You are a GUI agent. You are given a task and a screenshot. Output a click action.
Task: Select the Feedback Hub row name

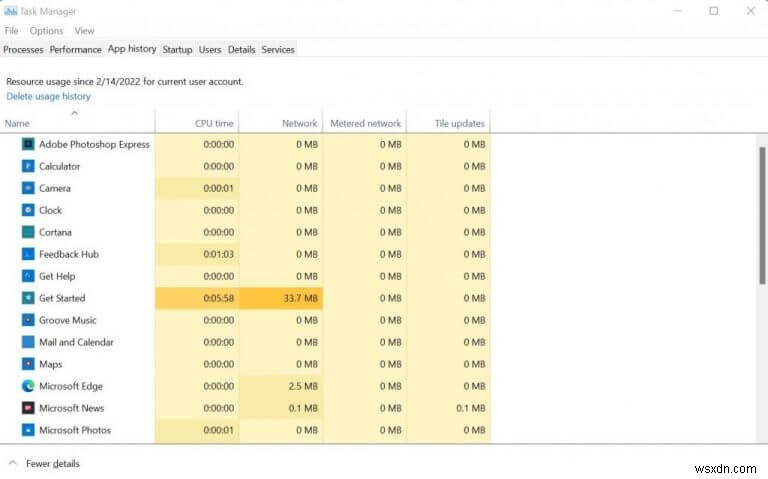69,254
